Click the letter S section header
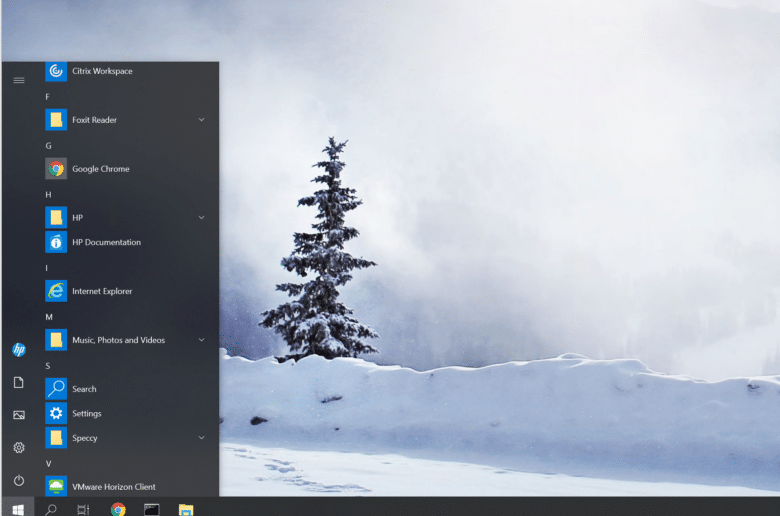 pos(48,366)
